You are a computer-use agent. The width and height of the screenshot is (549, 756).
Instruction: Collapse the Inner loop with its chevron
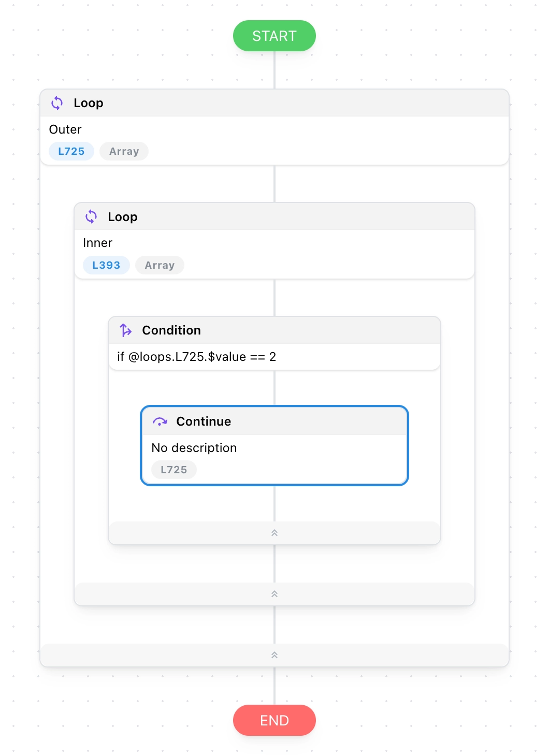(274, 594)
